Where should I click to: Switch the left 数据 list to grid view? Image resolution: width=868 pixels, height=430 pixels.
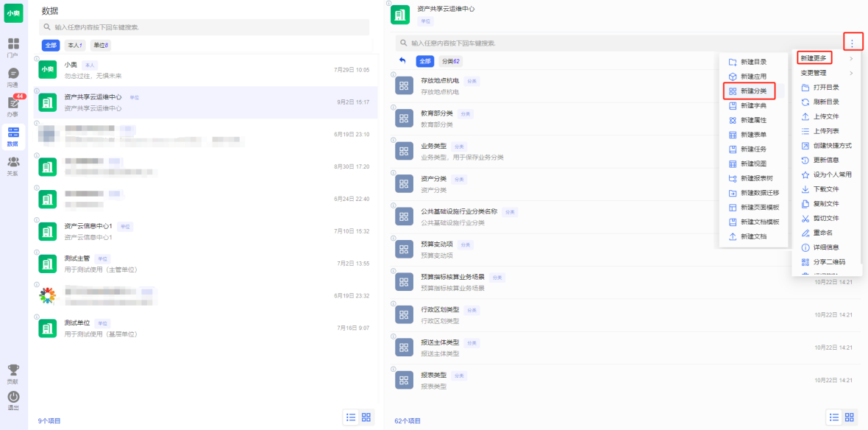(366, 417)
